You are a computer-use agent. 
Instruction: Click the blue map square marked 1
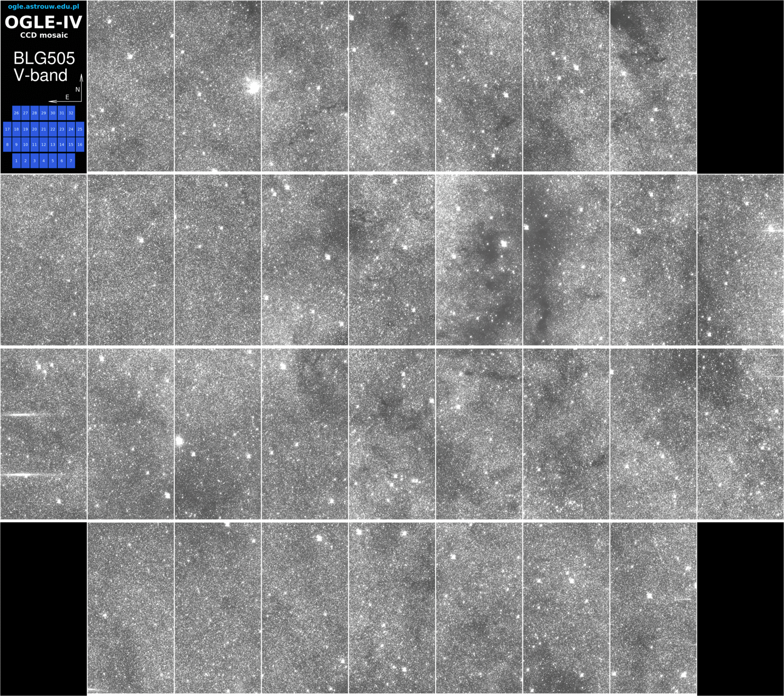click(x=16, y=161)
